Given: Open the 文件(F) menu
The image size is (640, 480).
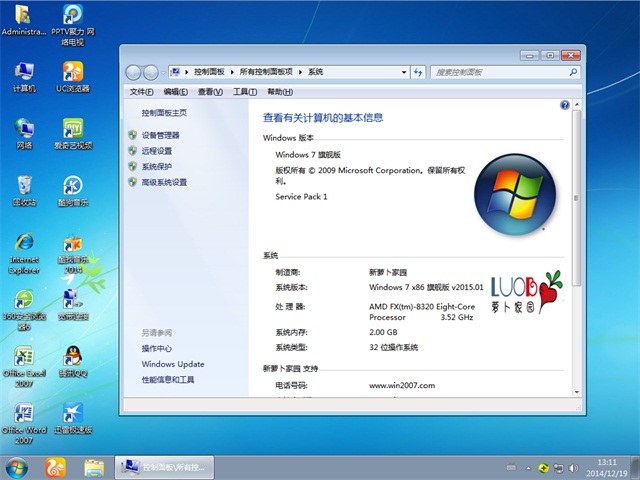Looking at the screenshot, I should pyautogui.click(x=142, y=92).
